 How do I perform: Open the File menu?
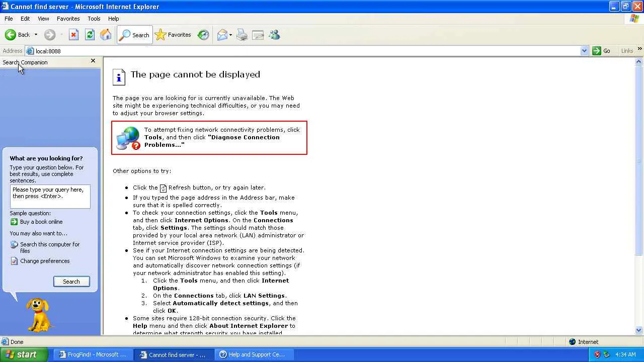point(9,19)
